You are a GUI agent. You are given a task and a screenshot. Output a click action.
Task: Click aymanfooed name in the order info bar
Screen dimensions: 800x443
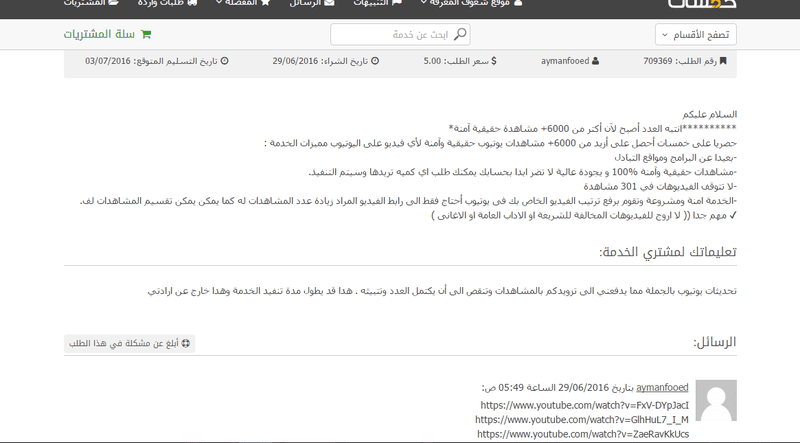[x=565, y=61]
